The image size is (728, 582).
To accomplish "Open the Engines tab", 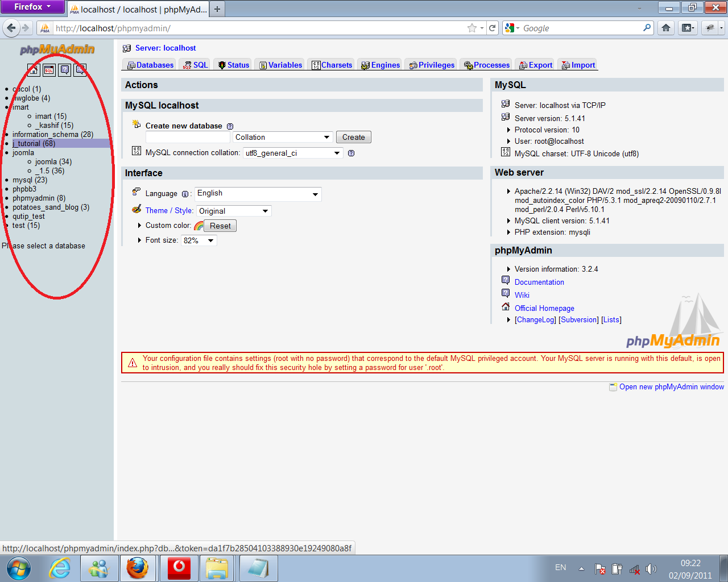I will [x=380, y=65].
